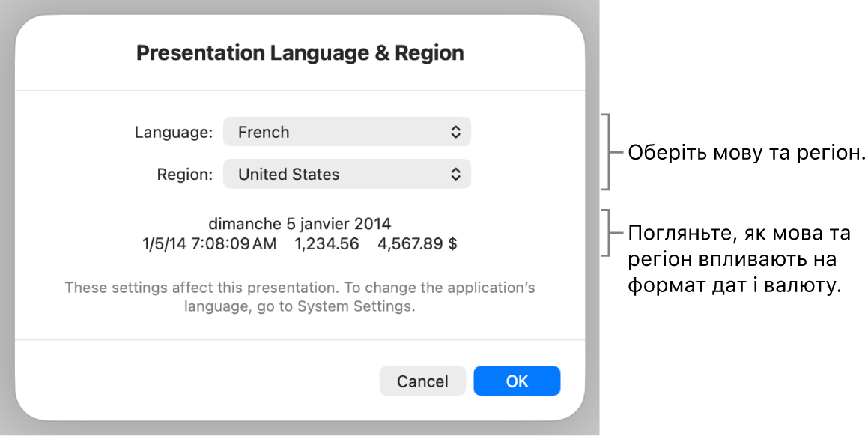Click the word French in the Language menu
868x436 pixels.
pos(264,132)
